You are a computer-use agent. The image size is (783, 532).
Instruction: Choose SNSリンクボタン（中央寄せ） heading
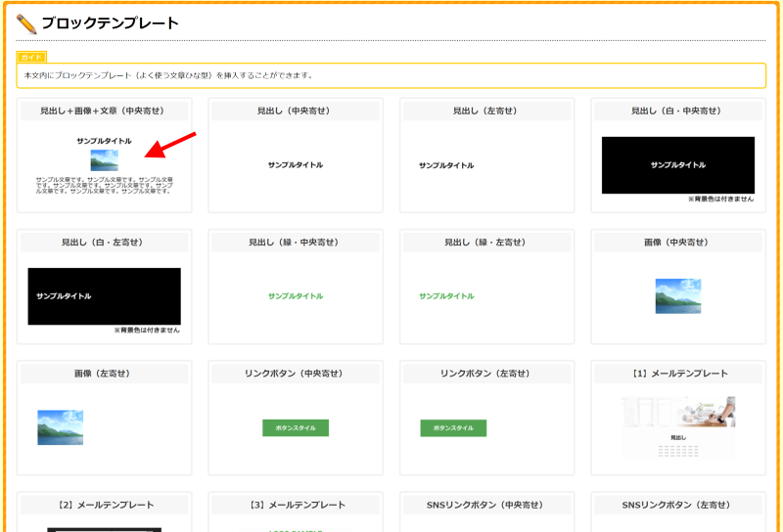[486, 505]
